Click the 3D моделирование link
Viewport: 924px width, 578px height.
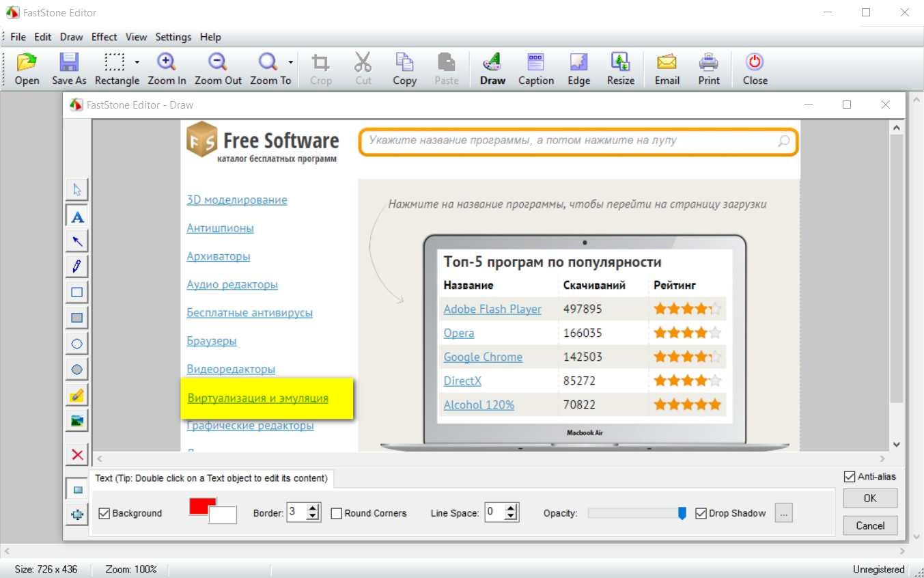237,199
